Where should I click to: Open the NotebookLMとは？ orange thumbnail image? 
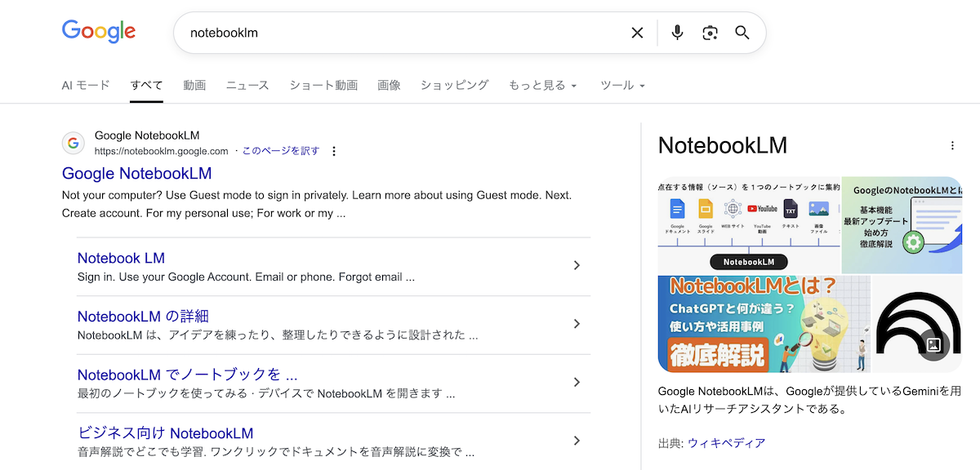(x=764, y=324)
